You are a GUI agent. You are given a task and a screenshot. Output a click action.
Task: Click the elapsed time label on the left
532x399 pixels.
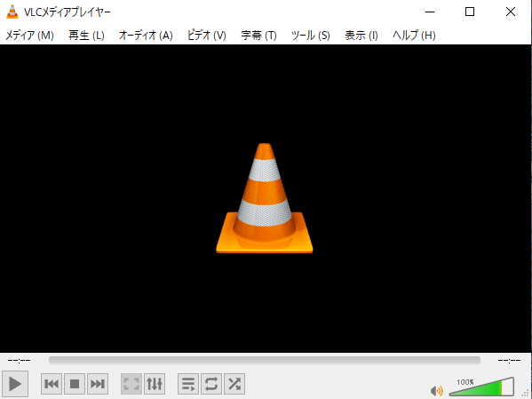click(x=19, y=360)
